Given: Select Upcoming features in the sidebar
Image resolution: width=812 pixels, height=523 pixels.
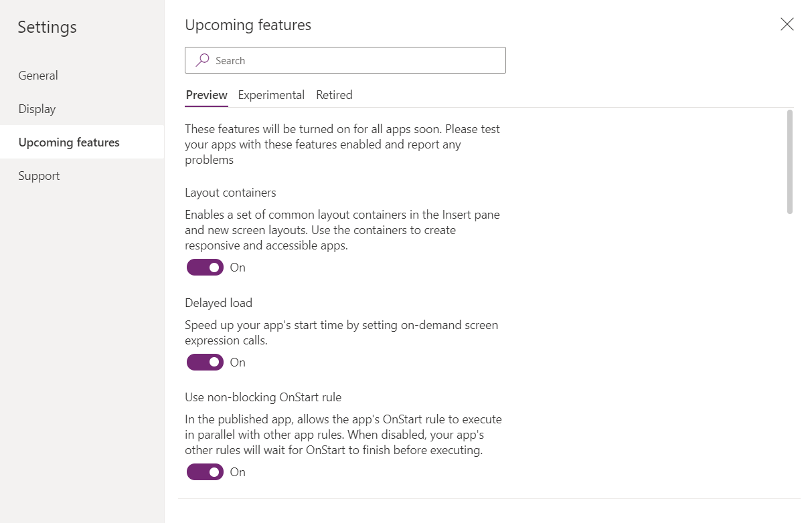Looking at the screenshot, I should (69, 142).
